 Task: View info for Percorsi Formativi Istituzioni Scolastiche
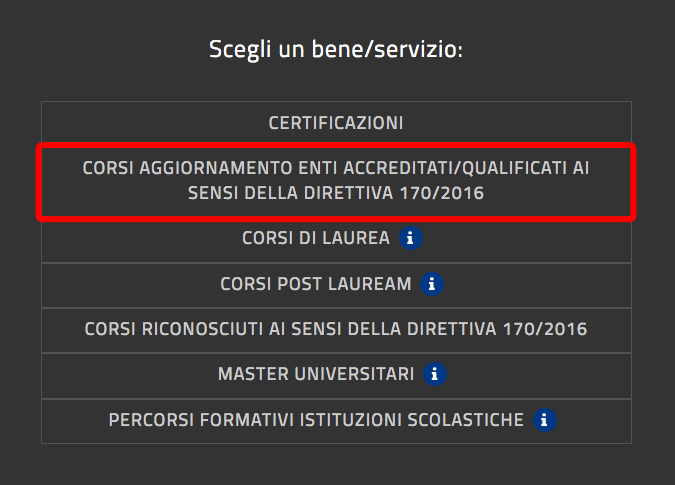[x=545, y=420]
